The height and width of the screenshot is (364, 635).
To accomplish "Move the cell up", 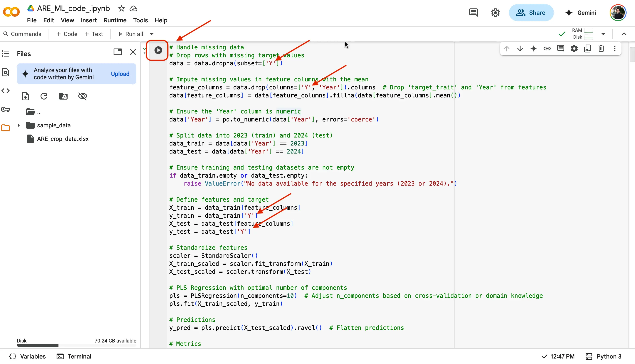I will click(x=506, y=49).
